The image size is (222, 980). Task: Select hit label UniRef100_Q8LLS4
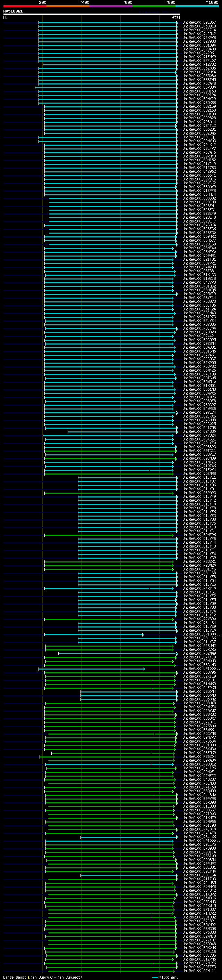199,876
